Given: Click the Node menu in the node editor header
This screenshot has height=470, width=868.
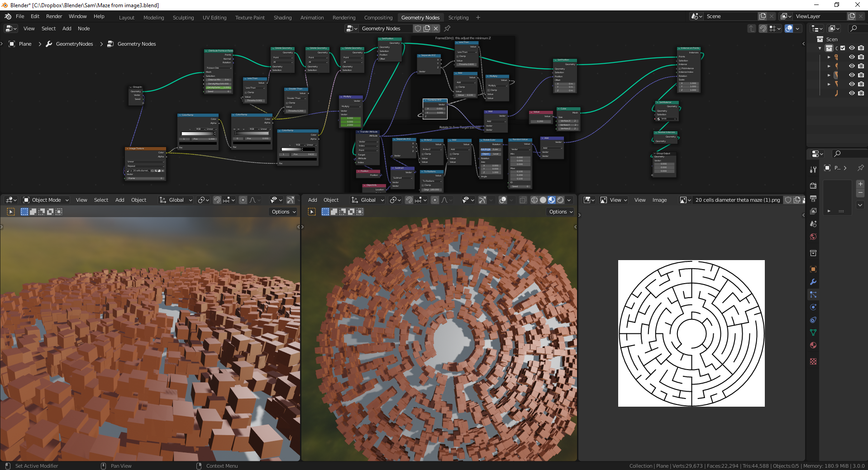Looking at the screenshot, I should coord(84,28).
